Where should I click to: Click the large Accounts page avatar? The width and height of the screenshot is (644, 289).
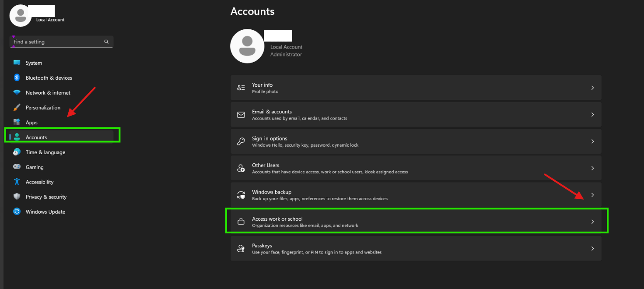point(247,46)
